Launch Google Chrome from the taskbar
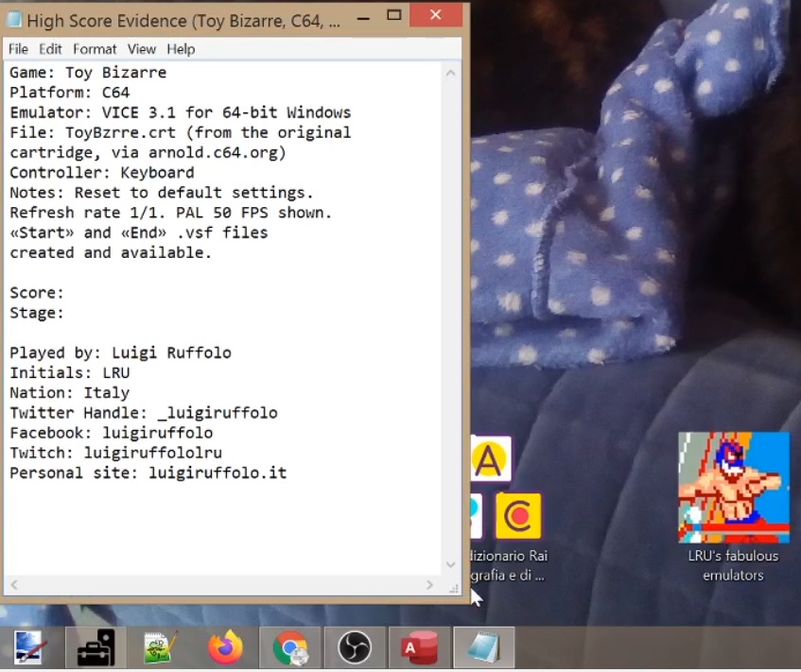The height and width of the screenshot is (672, 801). (x=289, y=648)
